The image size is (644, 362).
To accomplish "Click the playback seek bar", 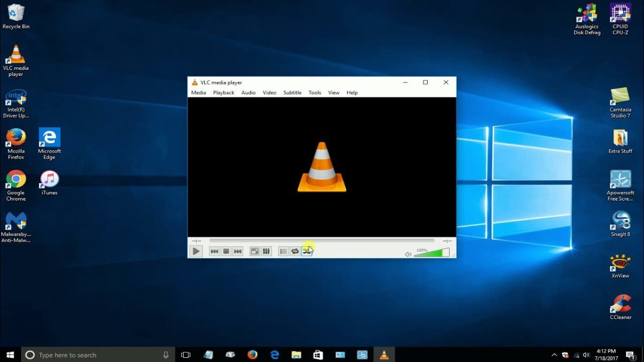I will point(322,240).
